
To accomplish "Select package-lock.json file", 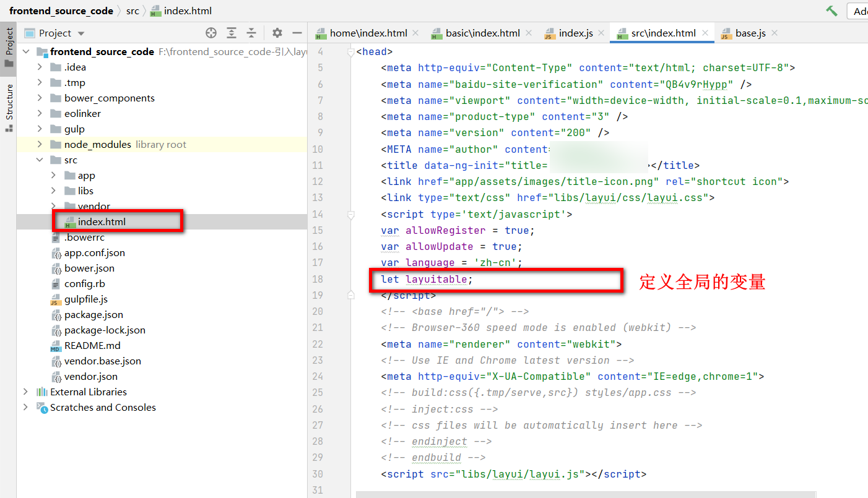I will tap(162, 330).
